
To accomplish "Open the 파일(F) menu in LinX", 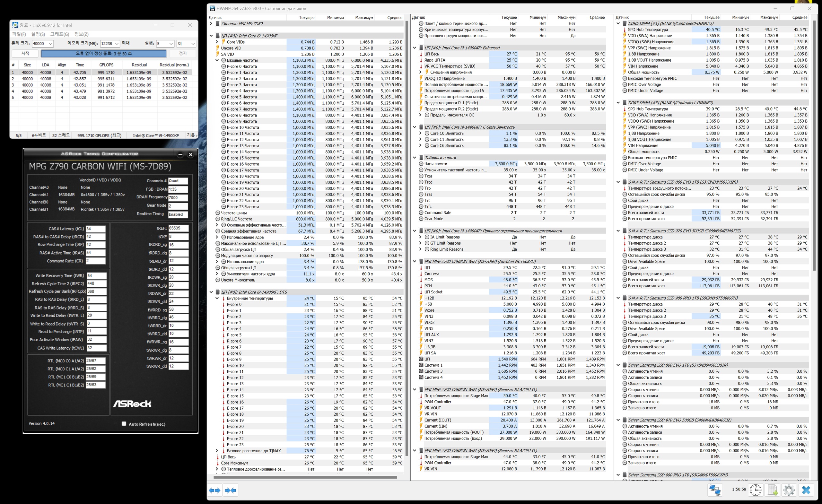I will pos(19,34).
